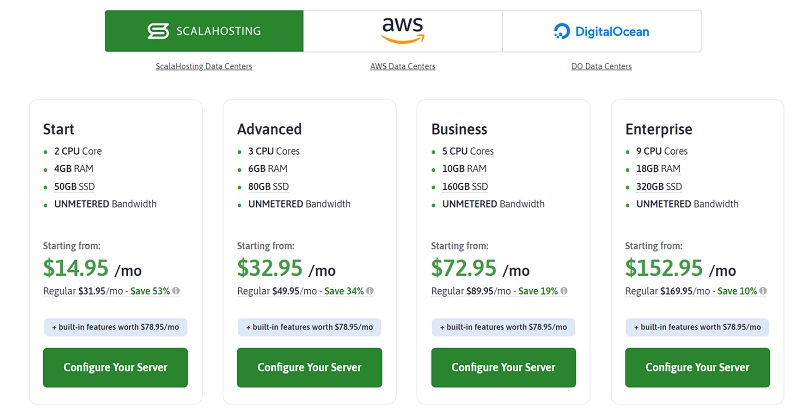Open DO Data Centers link
The image size is (800, 412).
click(x=602, y=66)
